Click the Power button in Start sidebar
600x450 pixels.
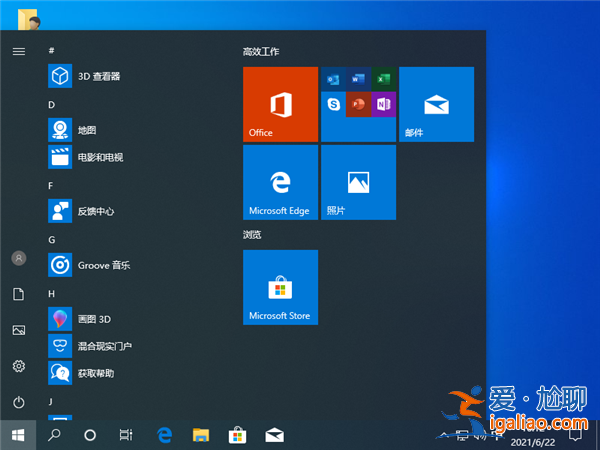(x=19, y=402)
